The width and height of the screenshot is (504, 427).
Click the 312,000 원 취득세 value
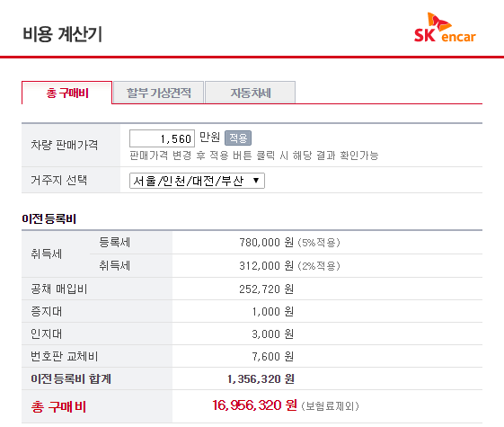(x=267, y=266)
